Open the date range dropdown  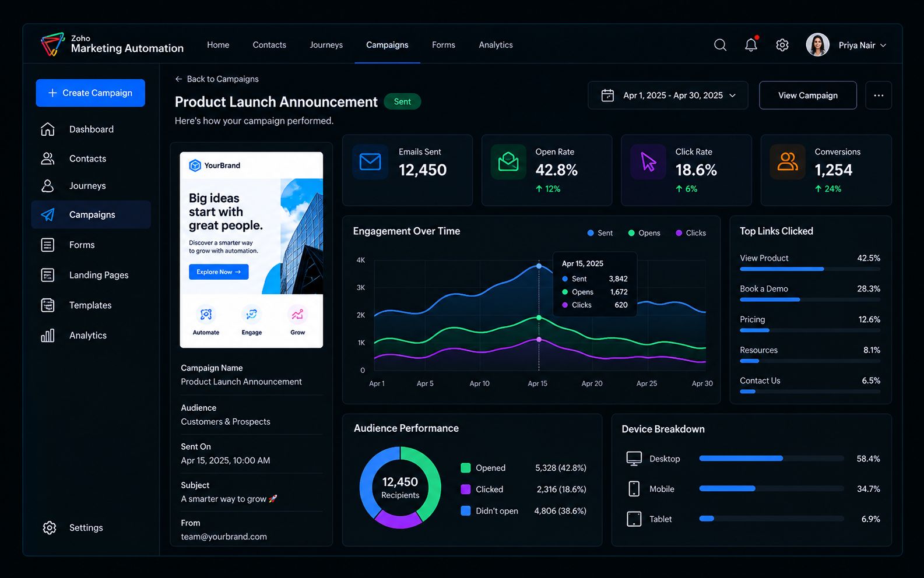pyautogui.click(x=668, y=95)
